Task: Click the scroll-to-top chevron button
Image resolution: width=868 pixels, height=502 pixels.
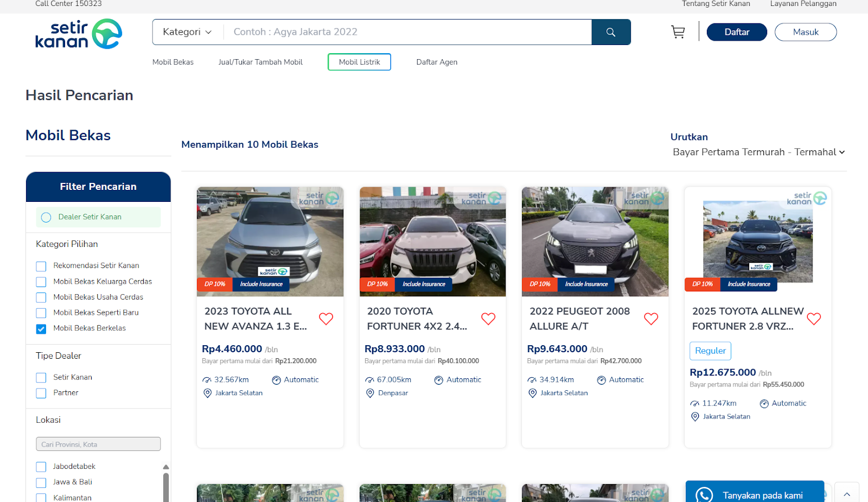Action: 847,494
